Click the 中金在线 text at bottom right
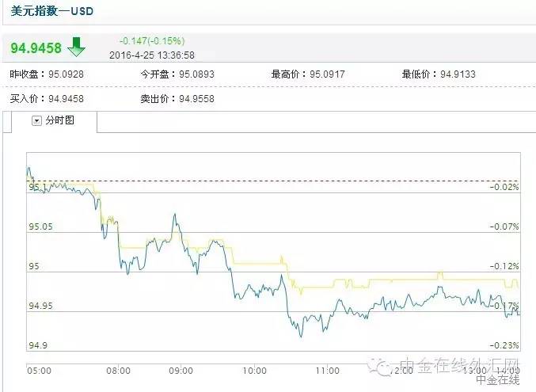The height and width of the screenshot is (392, 536). pos(498,380)
